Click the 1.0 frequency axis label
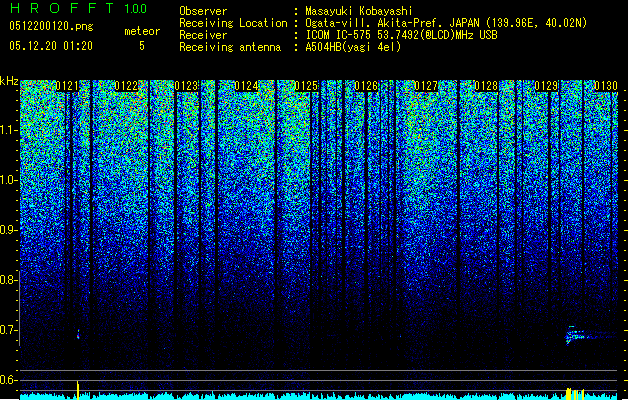This screenshot has height=400, width=629. 8,180
